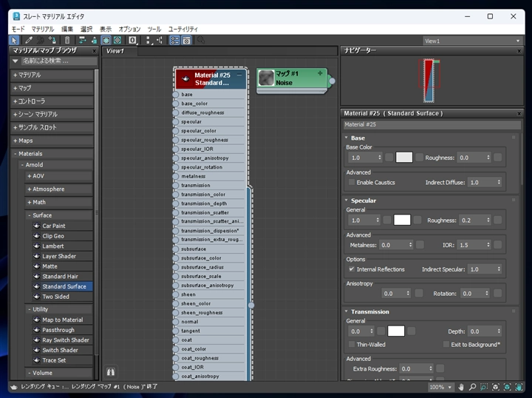The width and height of the screenshot is (532, 398).
Task: Collapse the Specular rollout
Action: point(347,200)
